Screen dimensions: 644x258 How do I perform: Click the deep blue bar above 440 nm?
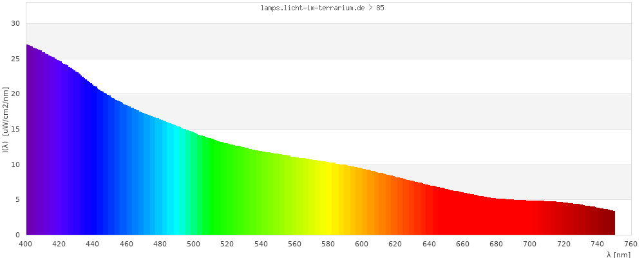point(93,161)
